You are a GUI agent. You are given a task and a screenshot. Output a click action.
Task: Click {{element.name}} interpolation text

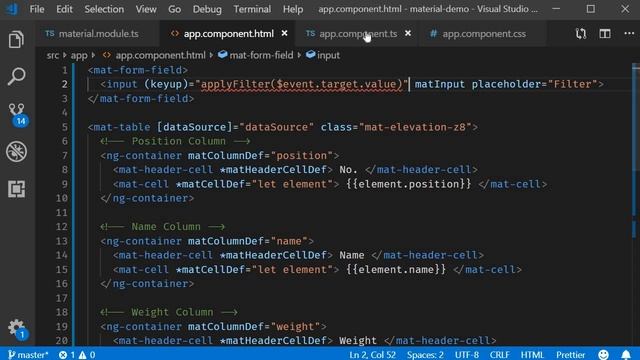pos(396,269)
